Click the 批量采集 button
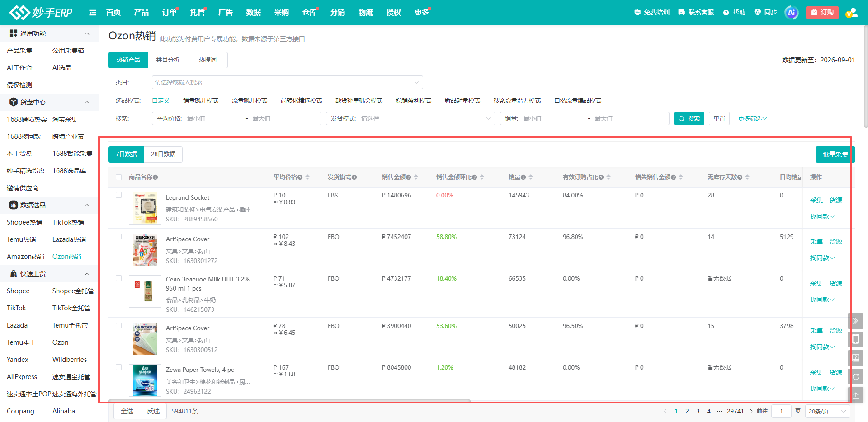The width and height of the screenshot is (868, 422). click(835, 155)
